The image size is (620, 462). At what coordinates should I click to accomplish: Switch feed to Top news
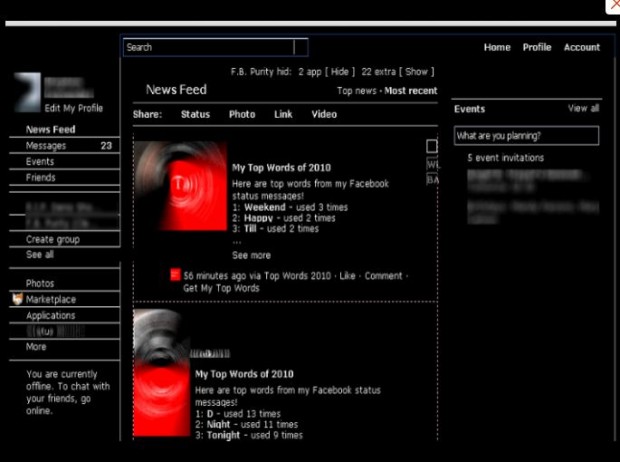tap(357, 91)
